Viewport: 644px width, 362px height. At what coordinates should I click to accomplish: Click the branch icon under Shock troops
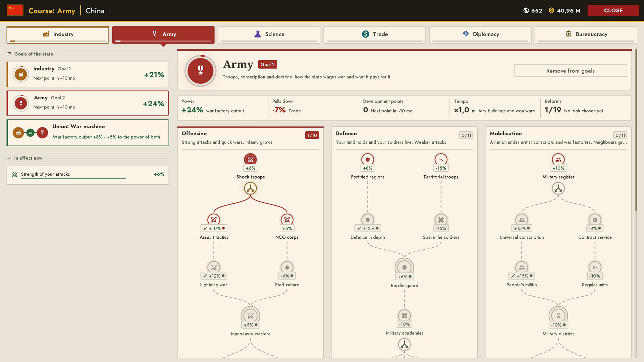(250, 188)
